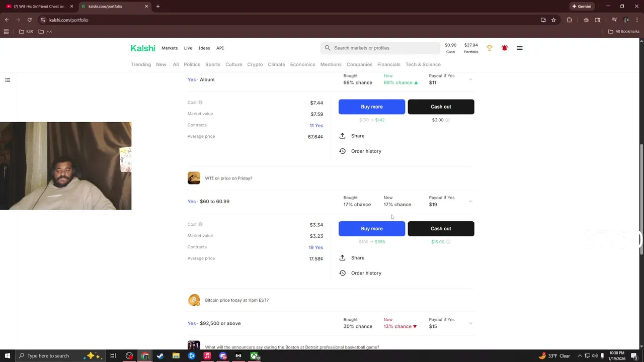The height and width of the screenshot is (362, 644).
Task: Select the Trending category
Action: (141, 64)
